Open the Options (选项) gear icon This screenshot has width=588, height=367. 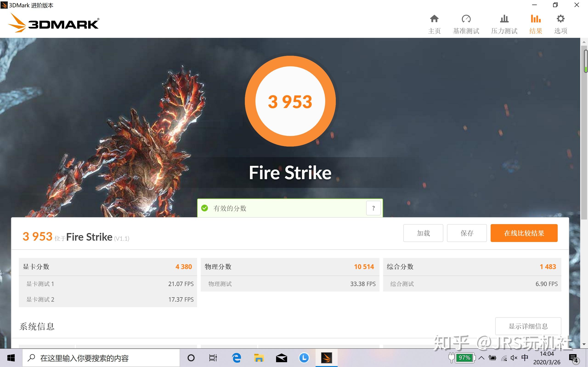click(x=560, y=19)
